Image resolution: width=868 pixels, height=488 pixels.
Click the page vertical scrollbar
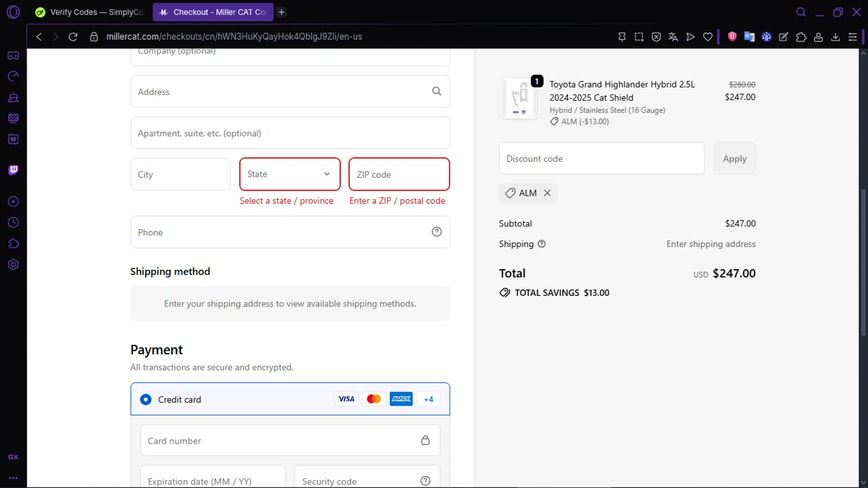coord(863,262)
